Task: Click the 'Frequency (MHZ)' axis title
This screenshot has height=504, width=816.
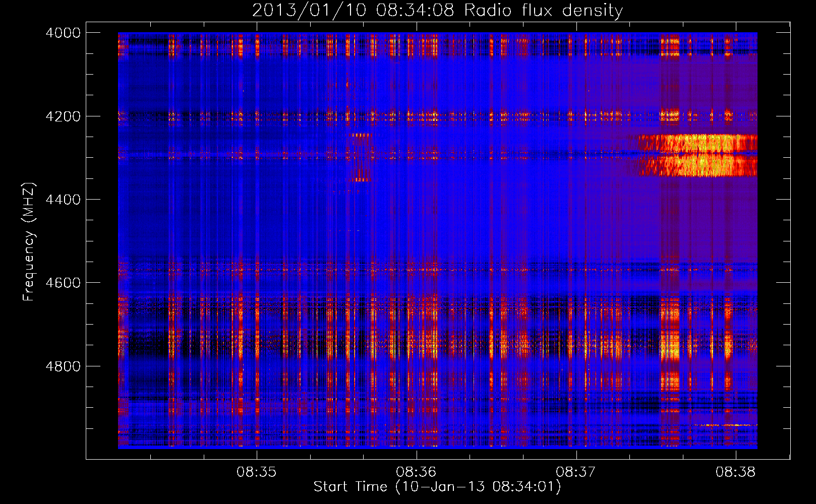Action: (x=29, y=241)
